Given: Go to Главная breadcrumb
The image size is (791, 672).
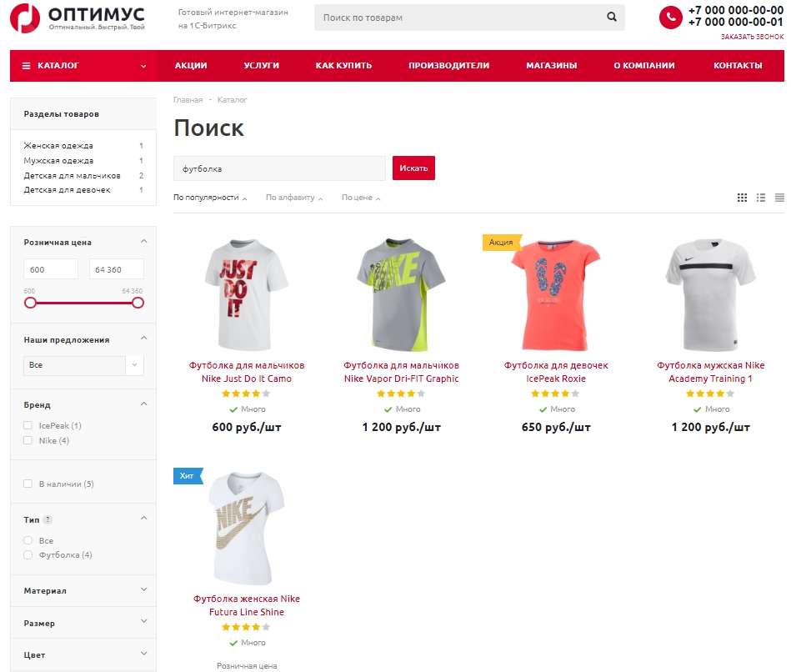Looking at the screenshot, I should 188,100.
